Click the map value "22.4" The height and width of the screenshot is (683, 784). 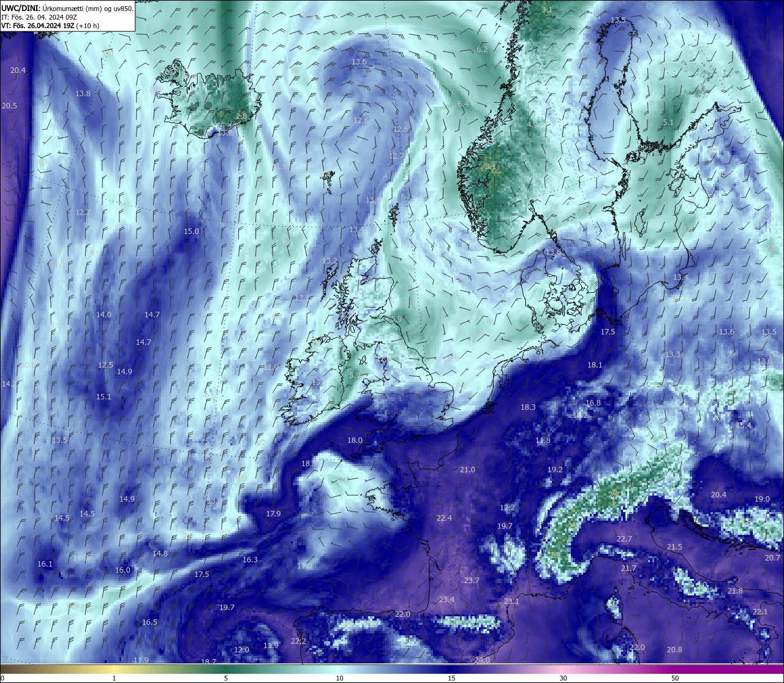(444, 518)
